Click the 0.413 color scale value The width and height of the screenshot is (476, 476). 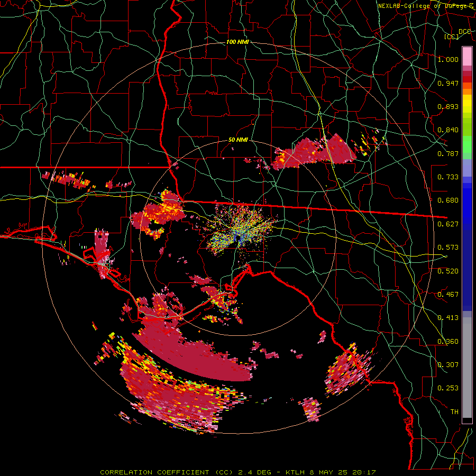pyautogui.click(x=448, y=318)
